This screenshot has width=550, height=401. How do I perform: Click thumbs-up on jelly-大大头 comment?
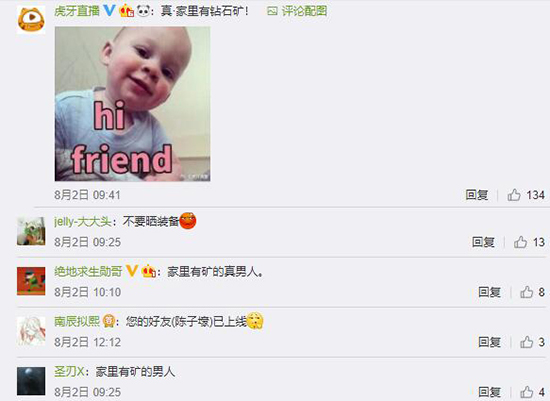(520, 242)
